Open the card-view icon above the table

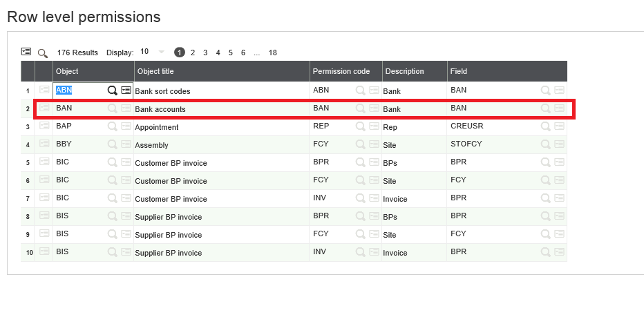26,52
